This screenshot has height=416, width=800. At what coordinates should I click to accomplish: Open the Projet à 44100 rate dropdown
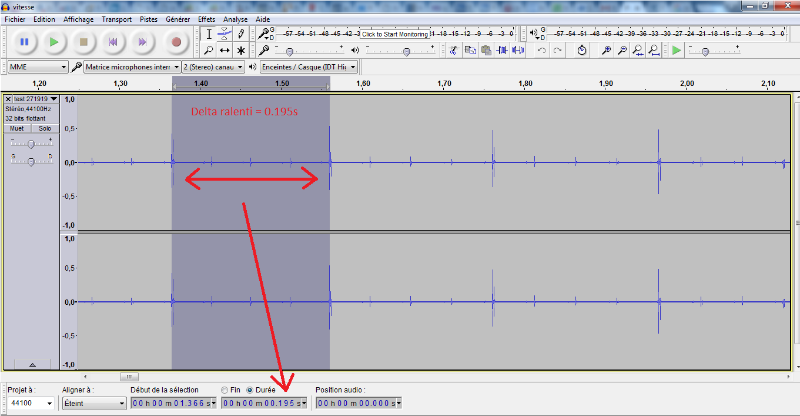click(30, 403)
